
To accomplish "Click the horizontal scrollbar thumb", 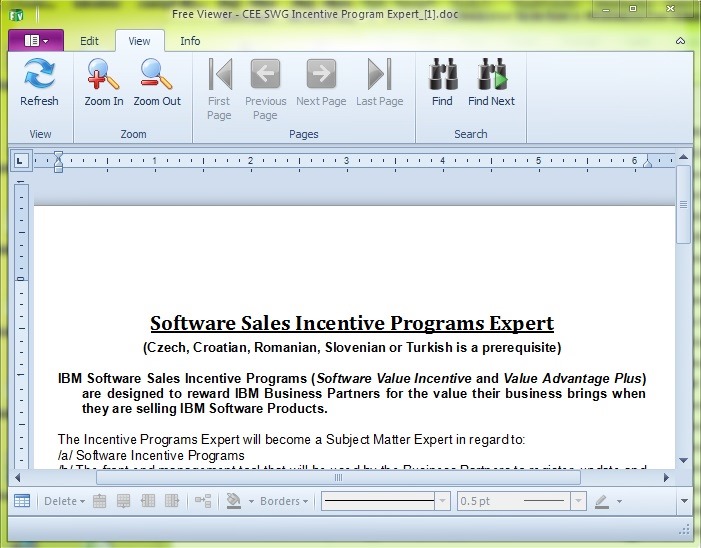I will pyautogui.click(x=338, y=478).
